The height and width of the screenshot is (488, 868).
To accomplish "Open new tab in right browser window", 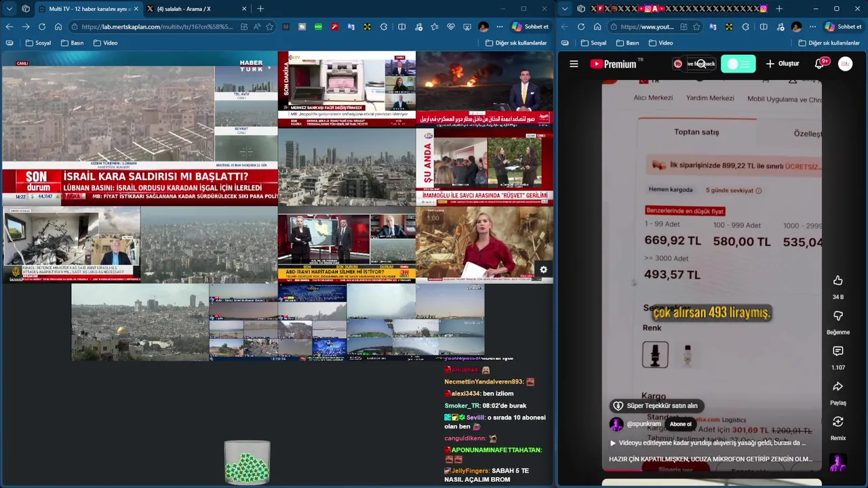I will [x=778, y=9].
